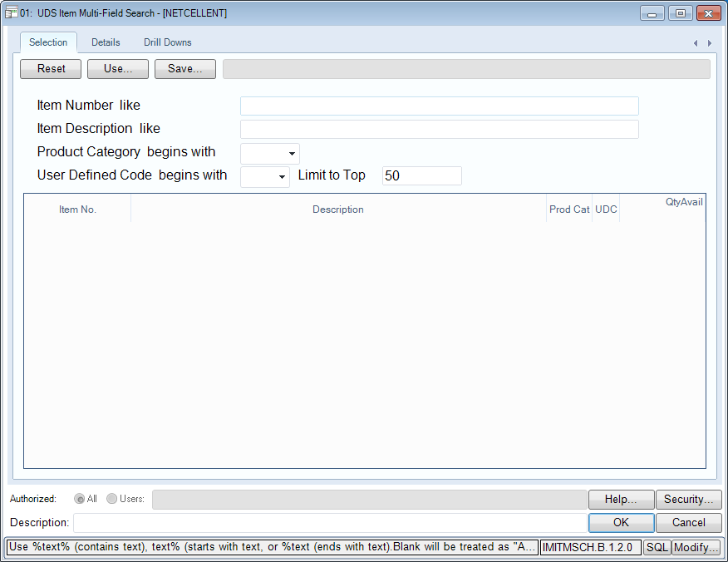Click the Save... button
Viewport: 728px width, 562px height.
[x=185, y=69]
